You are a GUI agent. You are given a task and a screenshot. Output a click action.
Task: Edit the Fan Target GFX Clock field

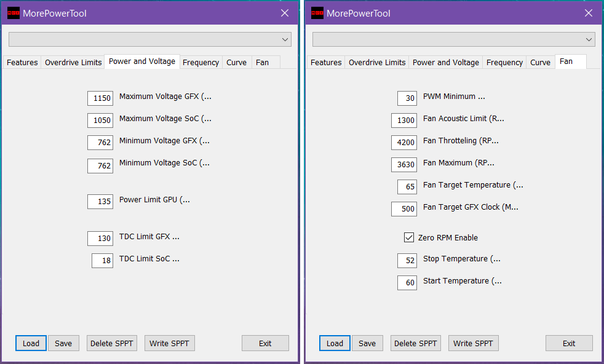(404, 209)
